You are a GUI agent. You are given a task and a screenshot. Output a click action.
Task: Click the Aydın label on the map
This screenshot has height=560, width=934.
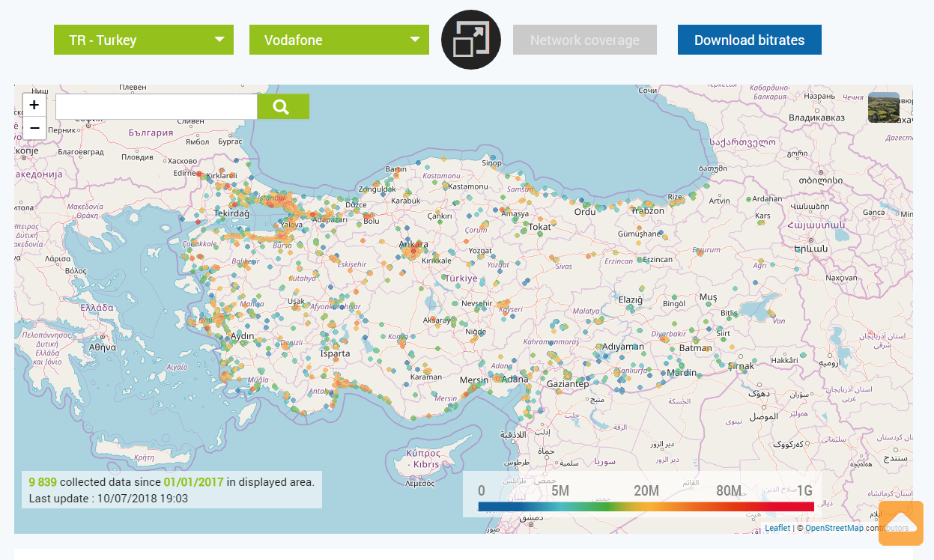[242, 336]
